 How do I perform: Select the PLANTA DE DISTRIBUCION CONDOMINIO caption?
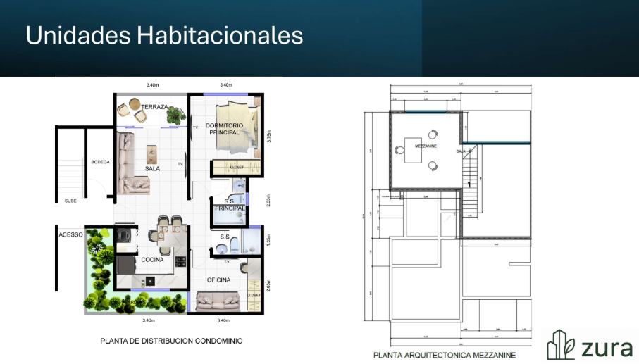tap(171, 341)
